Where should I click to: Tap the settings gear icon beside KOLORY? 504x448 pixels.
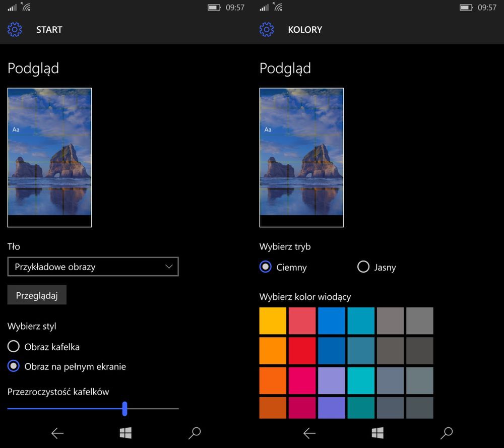(267, 30)
